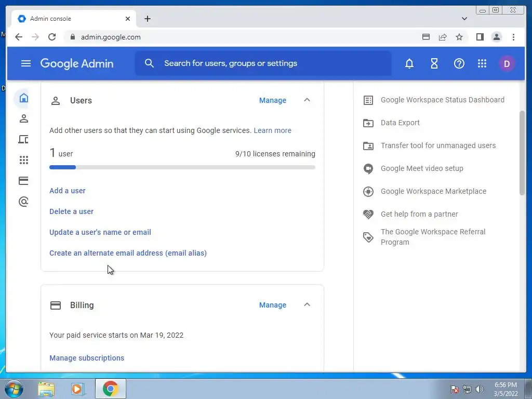Select the Admin console tab
This screenshot has height=399, width=532.
[74, 19]
